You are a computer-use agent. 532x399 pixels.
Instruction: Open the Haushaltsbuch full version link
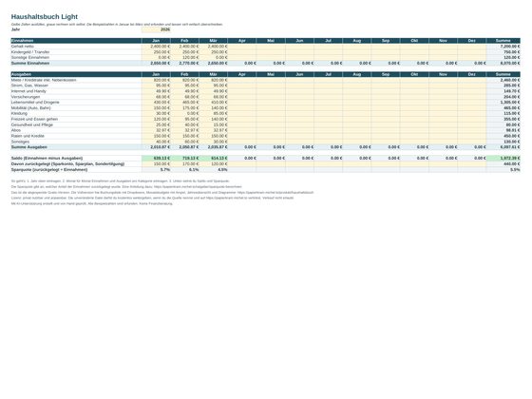[x=275, y=192]
